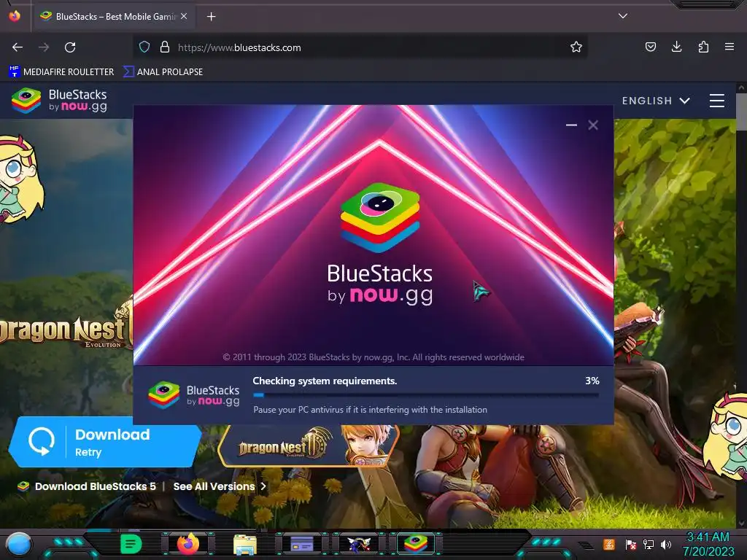The width and height of the screenshot is (747, 560).
Task: Expand the list all tabs chevron
Action: 623,16
